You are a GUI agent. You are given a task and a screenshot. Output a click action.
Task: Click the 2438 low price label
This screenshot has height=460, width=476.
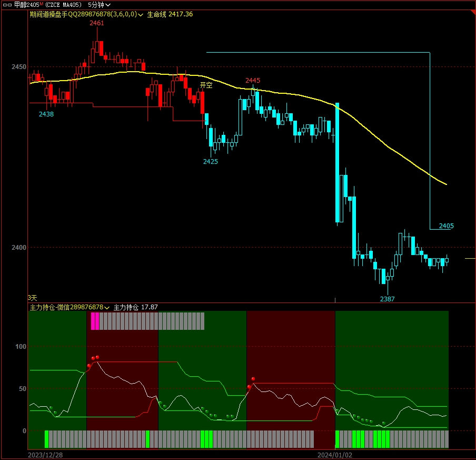click(46, 114)
